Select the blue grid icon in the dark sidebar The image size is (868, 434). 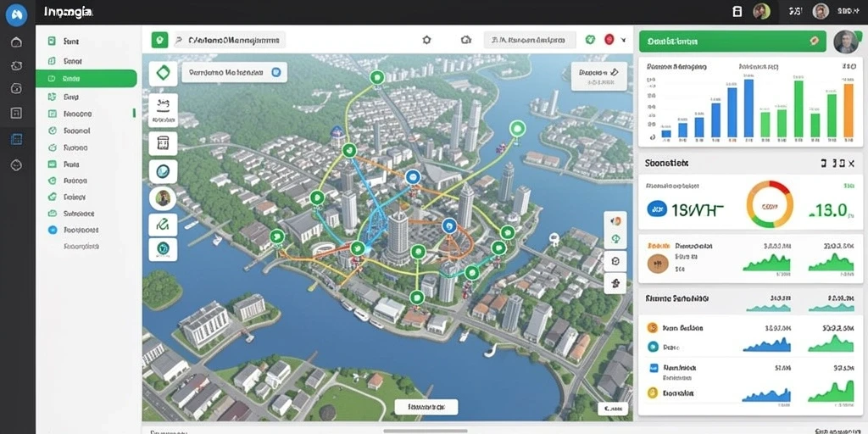click(17, 139)
